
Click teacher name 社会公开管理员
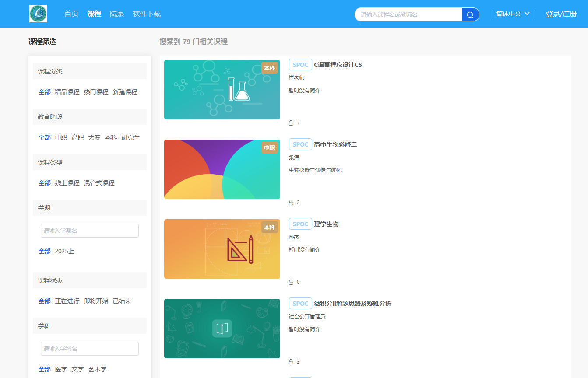[307, 317]
